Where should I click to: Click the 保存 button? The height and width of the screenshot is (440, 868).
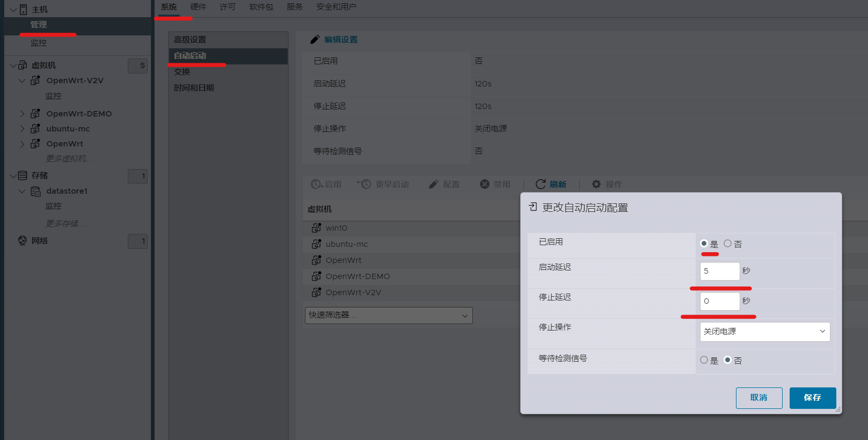(x=813, y=398)
